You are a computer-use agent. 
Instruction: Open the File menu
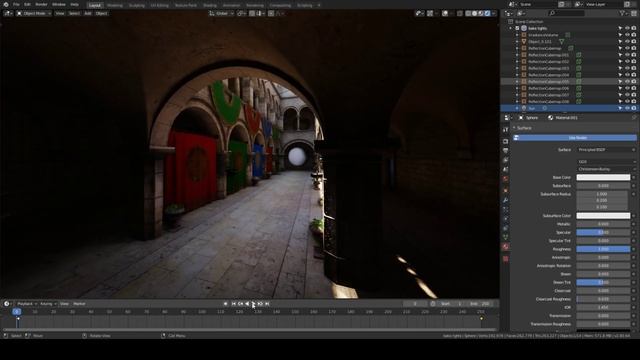coord(16,4)
